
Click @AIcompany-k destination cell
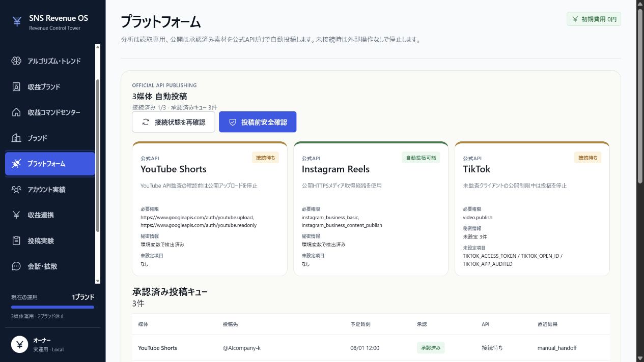point(242,348)
